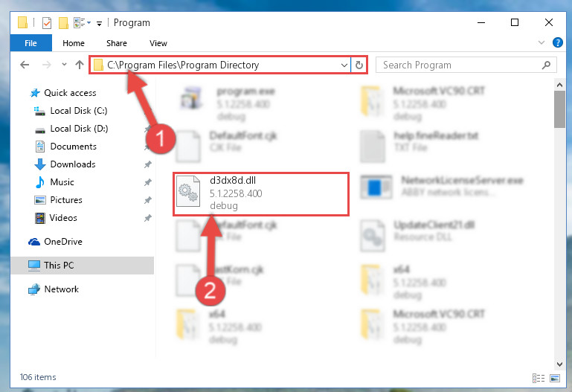
Task: Select This PC in navigation pane
Action: [82, 266]
